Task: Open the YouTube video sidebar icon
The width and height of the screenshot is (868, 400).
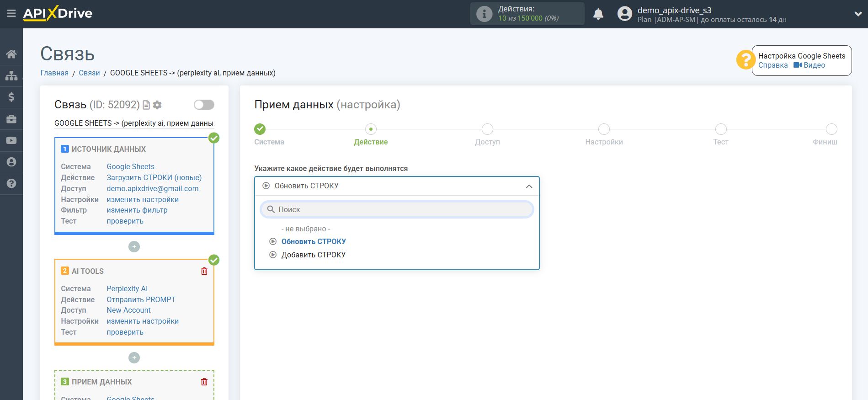Action: [x=11, y=140]
